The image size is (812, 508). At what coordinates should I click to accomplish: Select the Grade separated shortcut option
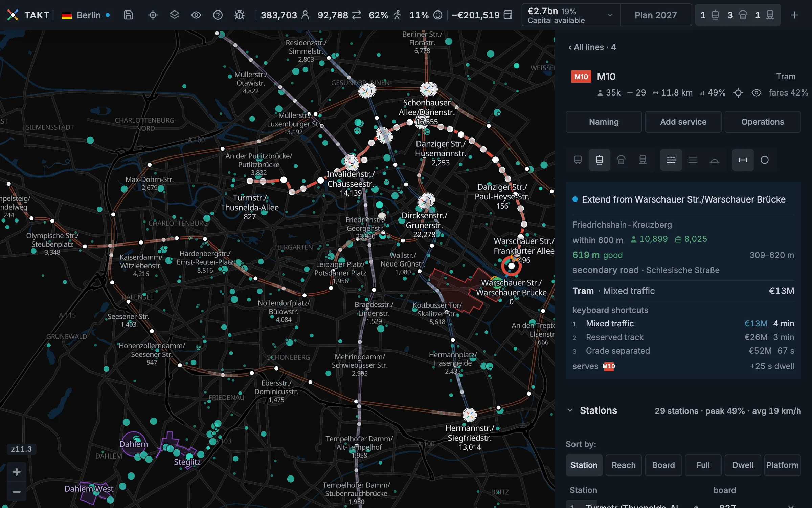(x=683, y=351)
